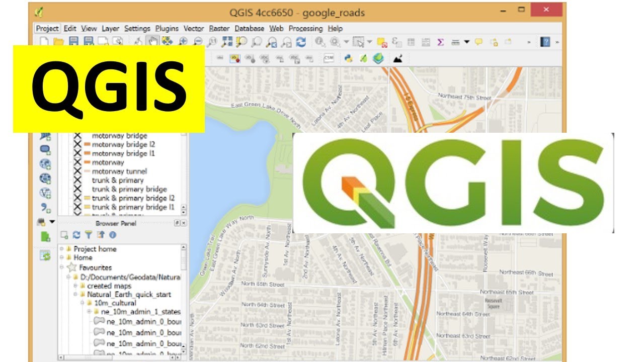Toggle visibility of motorway bridge l2 layer
This screenshot has width=644, height=362.
click(x=77, y=145)
